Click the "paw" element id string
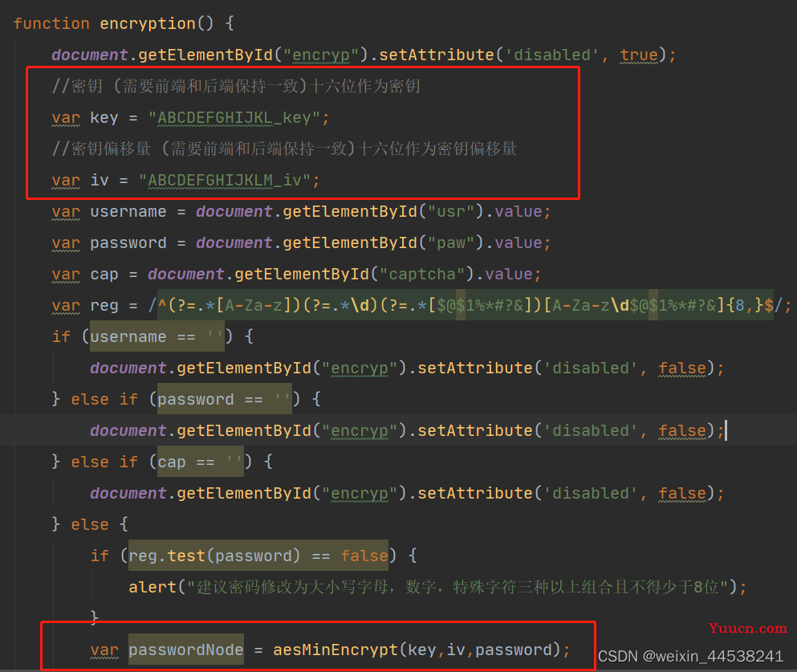Viewport: 797px width, 672px height. point(451,243)
